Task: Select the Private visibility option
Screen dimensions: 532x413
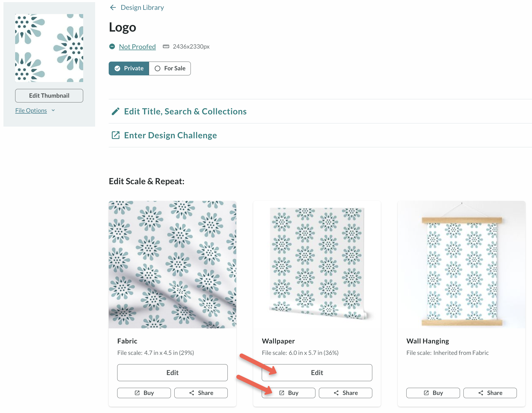Action: tap(129, 68)
